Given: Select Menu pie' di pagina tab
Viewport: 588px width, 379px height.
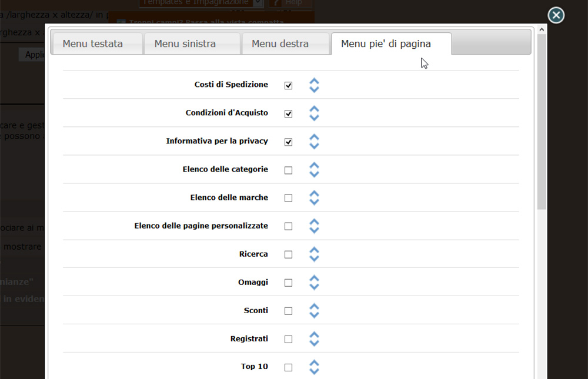Looking at the screenshot, I should [391, 43].
